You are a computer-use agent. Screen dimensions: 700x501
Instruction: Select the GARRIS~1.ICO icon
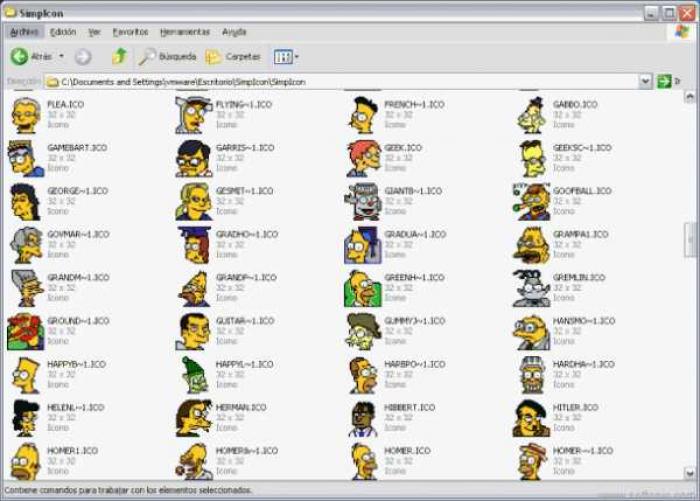[x=193, y=159]
